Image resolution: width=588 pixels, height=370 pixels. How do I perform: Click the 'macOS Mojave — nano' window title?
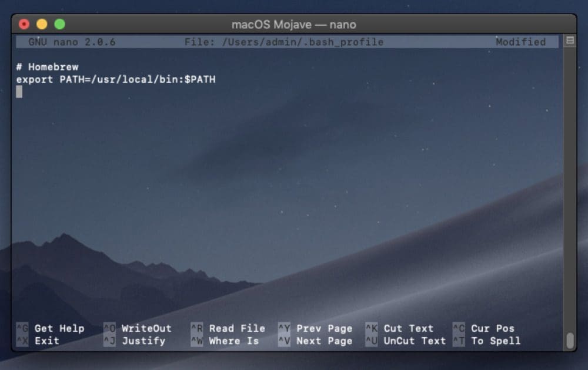pyautogui.click(x=294, y=25)
